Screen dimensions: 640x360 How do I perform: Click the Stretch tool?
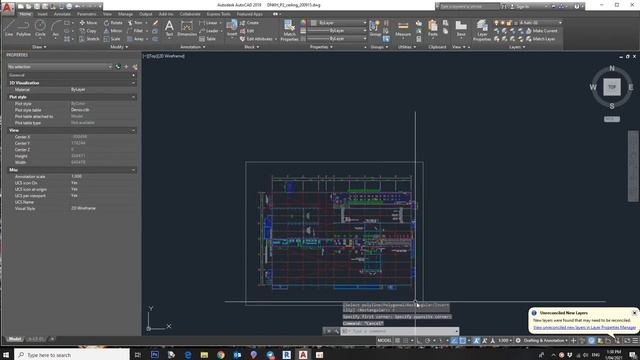pyautogui.click(x=89, y=39)
